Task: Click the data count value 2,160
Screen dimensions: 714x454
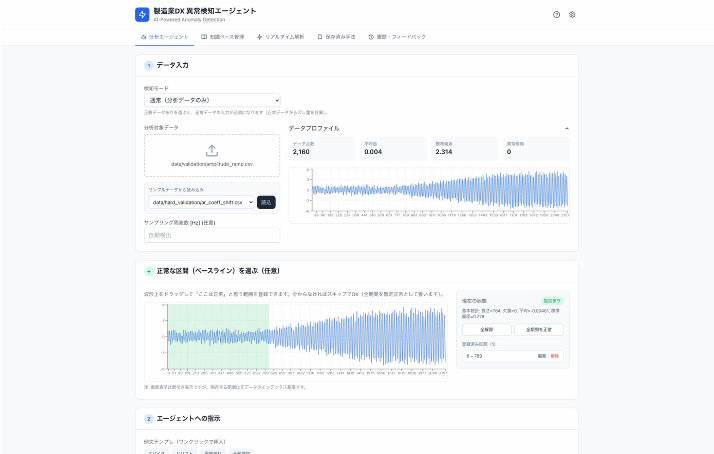Action: point(301,152)
